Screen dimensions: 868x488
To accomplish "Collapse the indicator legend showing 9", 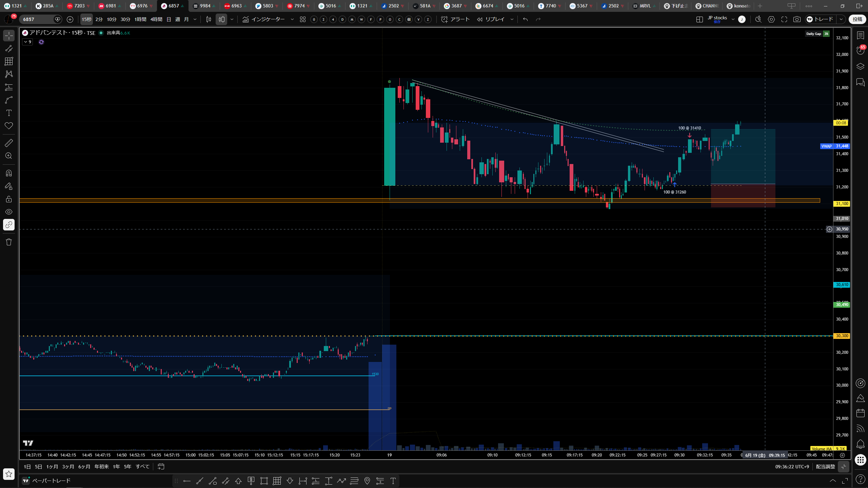I will (x=27, y=42).
